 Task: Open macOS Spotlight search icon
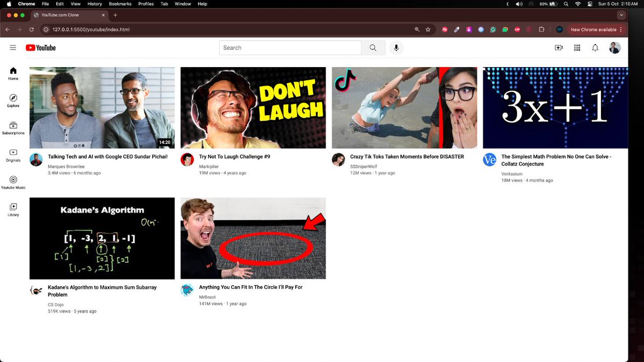pyautogui.click(x=566, y=4)
